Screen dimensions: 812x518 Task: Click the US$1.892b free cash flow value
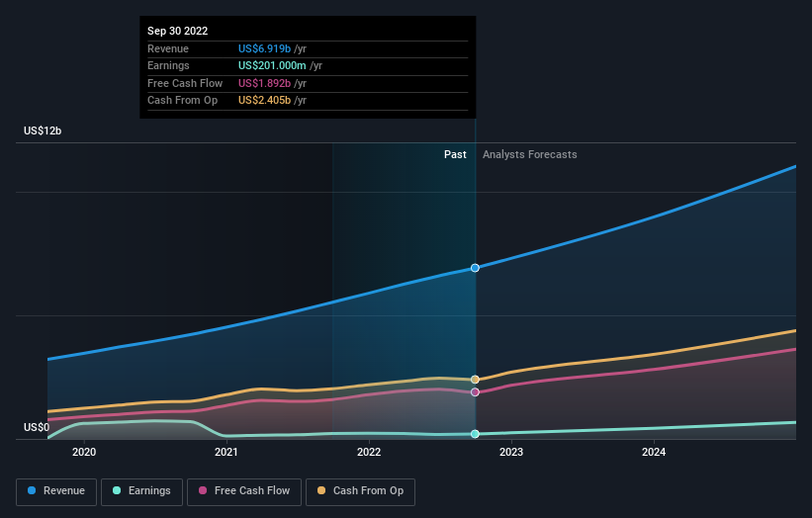pos(264,83)
